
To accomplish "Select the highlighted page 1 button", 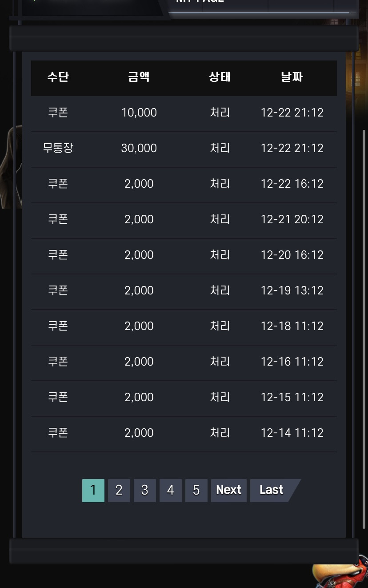I will [x=93, y=490].
